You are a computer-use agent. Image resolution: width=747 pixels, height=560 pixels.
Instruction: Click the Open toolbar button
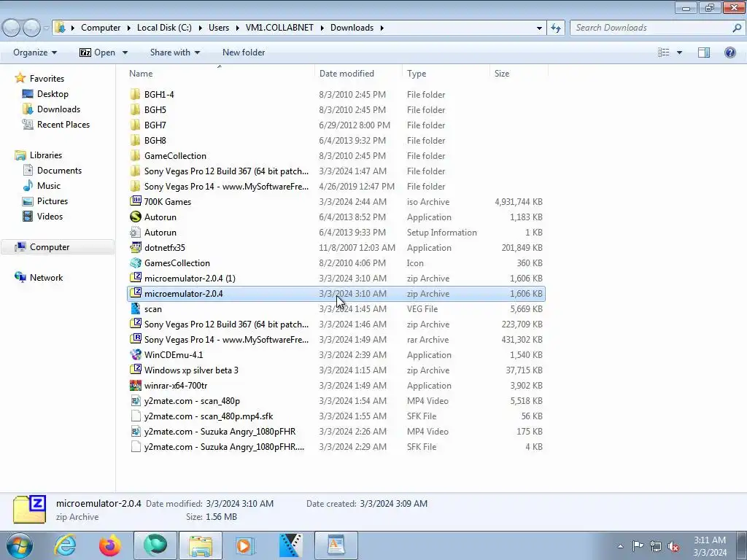98,52
